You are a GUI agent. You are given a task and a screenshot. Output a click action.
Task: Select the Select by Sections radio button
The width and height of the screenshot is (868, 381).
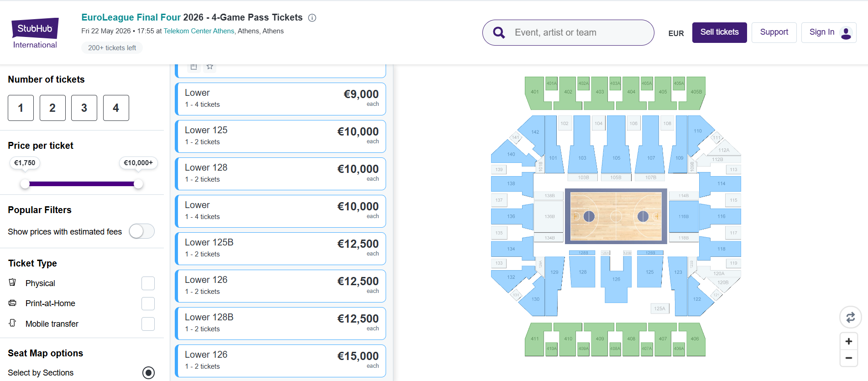(x=148, y=373)
